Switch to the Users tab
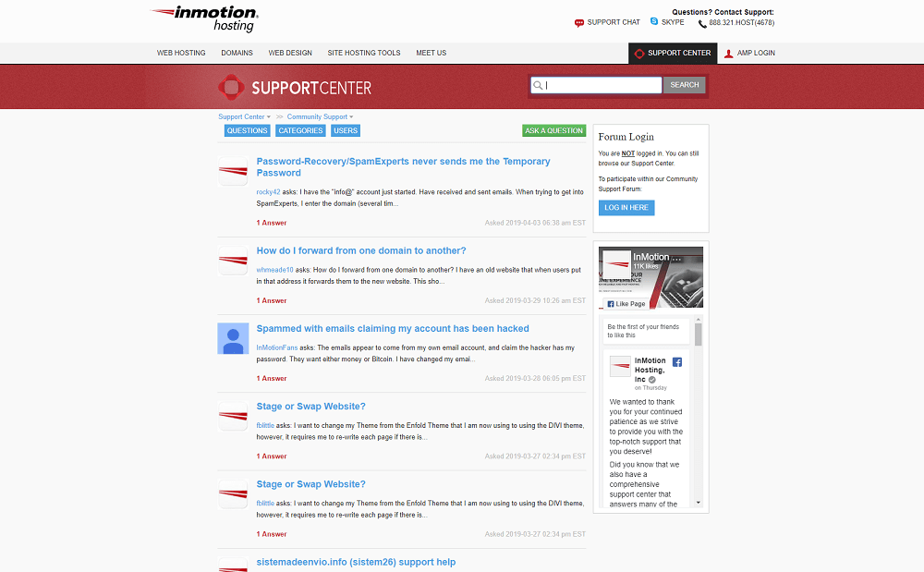 (x=346, y=131)
